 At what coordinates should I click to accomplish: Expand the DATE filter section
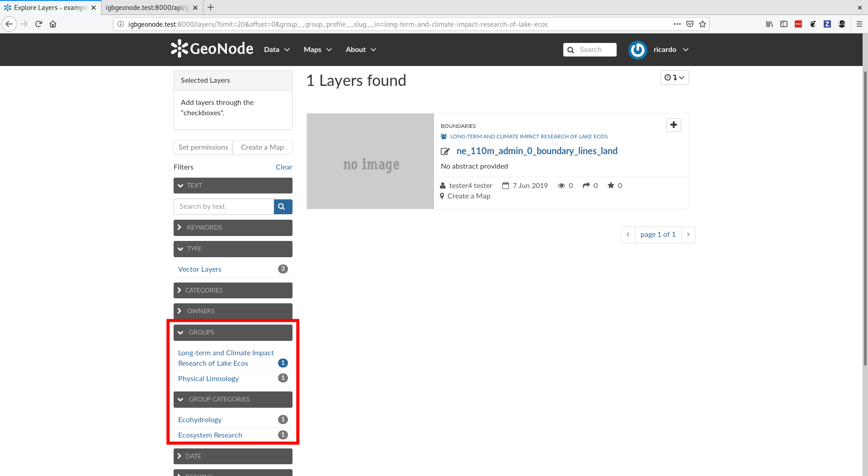[x=233, y=456]
